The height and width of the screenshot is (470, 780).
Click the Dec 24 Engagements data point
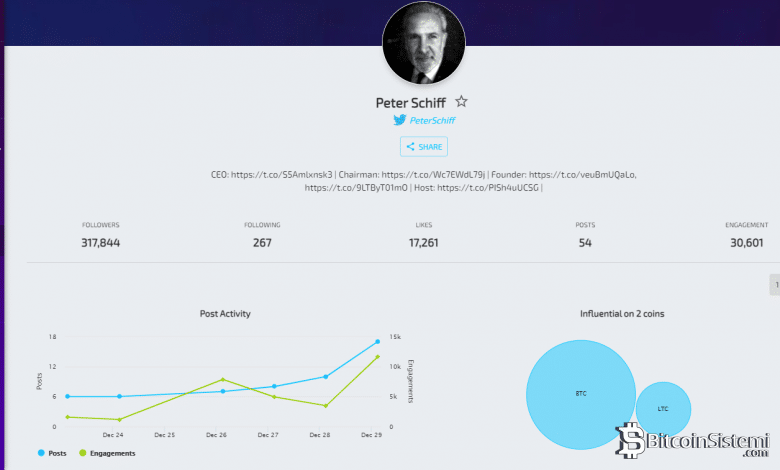pyautogui.click(x=119, y=419)
